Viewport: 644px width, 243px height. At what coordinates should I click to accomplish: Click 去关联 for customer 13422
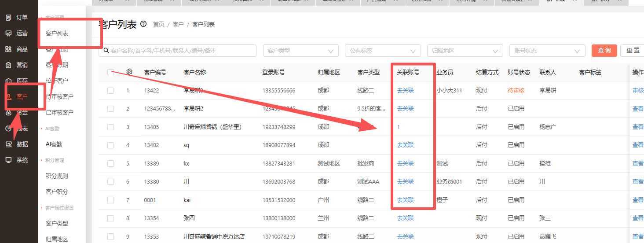coord(406,91)
